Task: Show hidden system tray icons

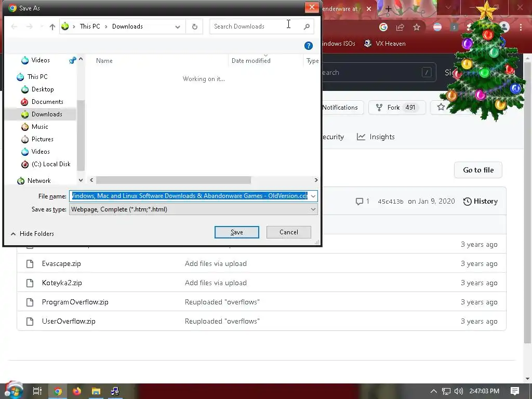Action: point(434,391)
